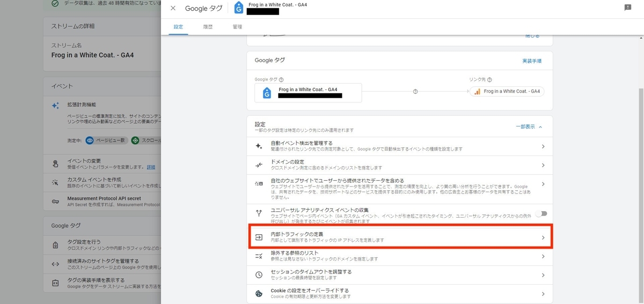Viewport: 644px width, 304px height.
Task: Click the sign-in arrow icon for 内部トラフィック
Action: (x=259, y=237)
